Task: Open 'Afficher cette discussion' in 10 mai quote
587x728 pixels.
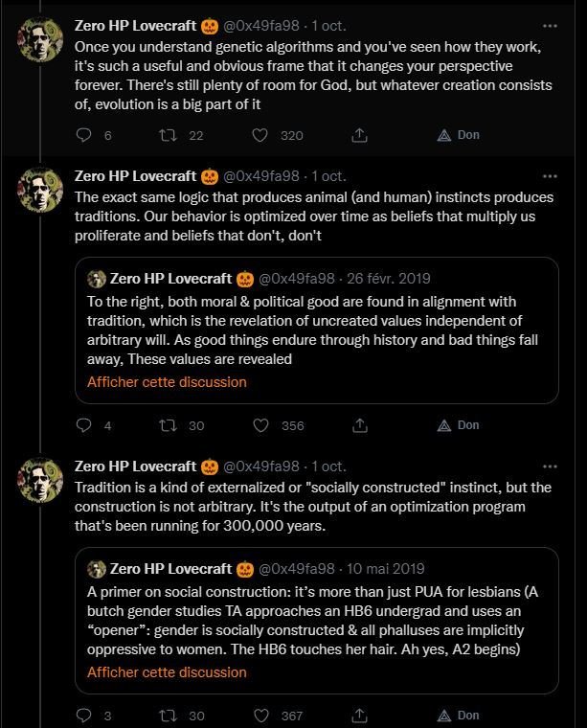Action: coord(167,671)
